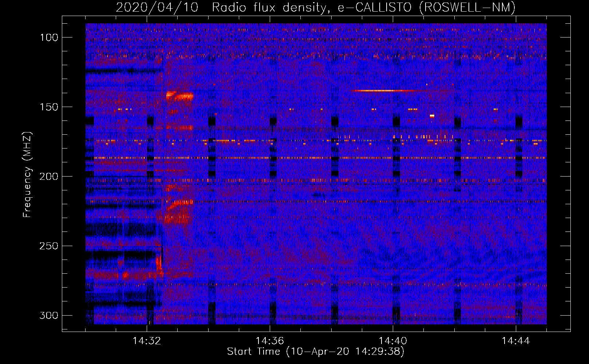Click the time tick label 14:44

516,341
